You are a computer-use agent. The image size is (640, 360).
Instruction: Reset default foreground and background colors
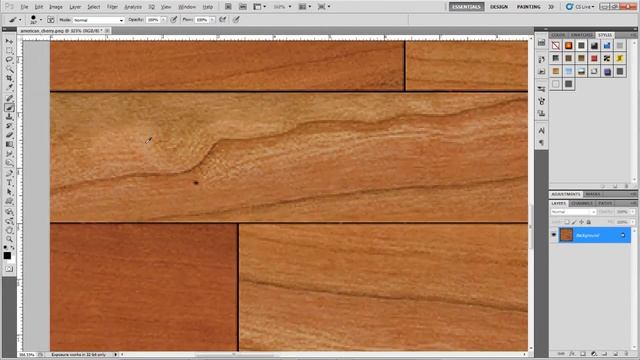5,248
